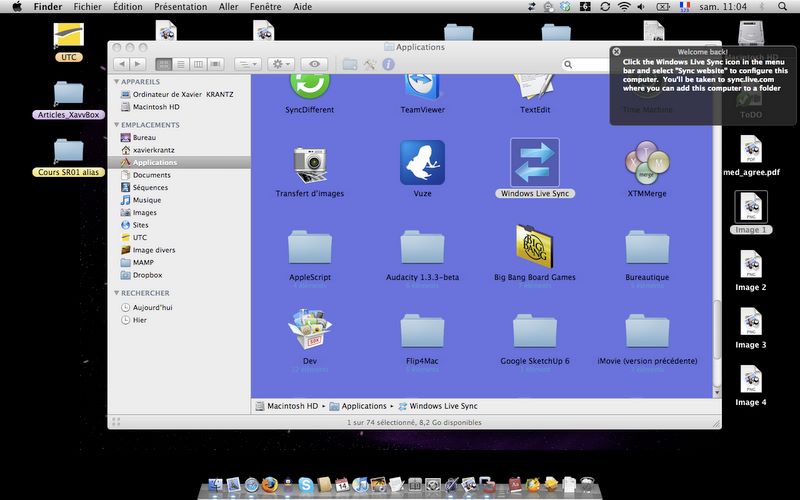
Task: Select the SyncDifferent application icon
Action: pos(309,87)
